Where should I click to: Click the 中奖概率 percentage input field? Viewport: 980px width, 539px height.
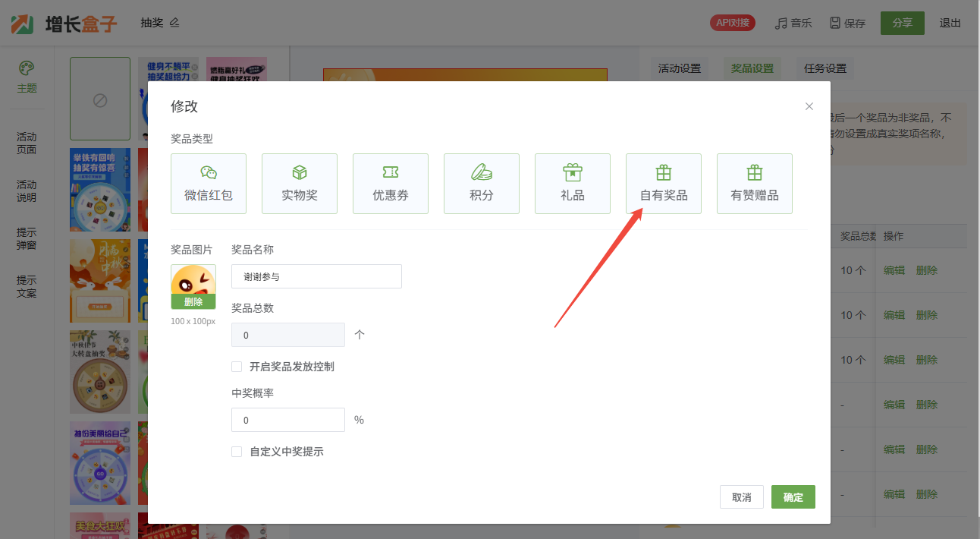click(x=288, y=420)
